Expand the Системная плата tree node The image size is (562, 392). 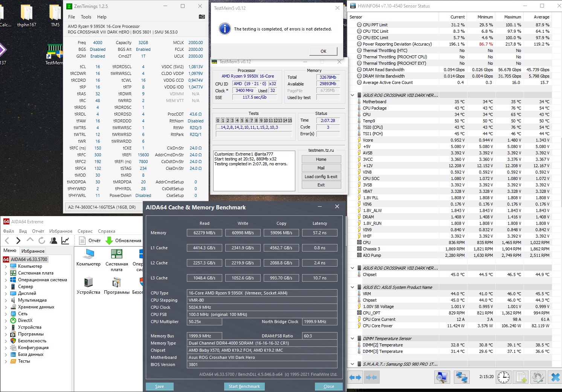pos(6,273)
